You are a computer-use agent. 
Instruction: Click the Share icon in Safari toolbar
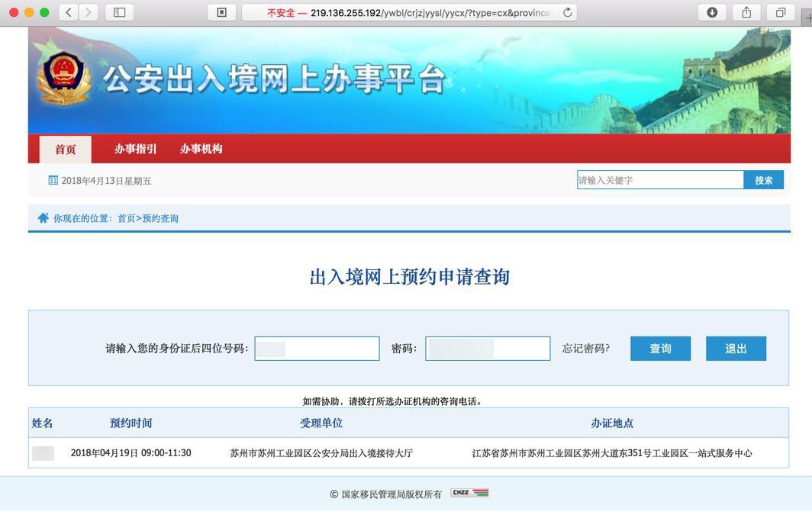click(746, 12)
